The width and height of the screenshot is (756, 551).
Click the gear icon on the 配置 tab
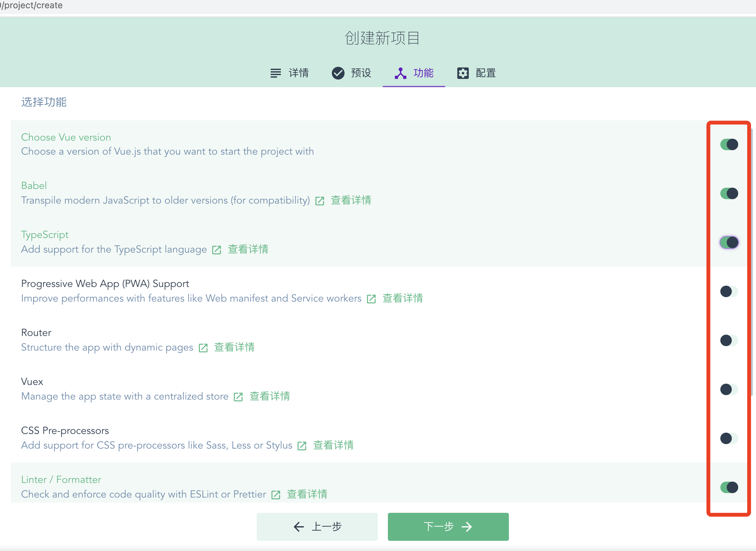(x=463, y=73)
